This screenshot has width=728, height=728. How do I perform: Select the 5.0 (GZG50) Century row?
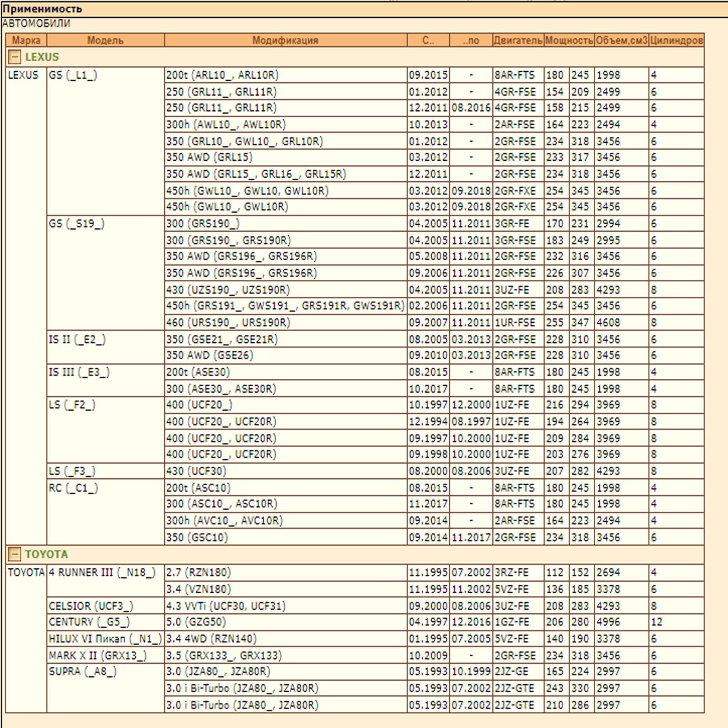[196, 622]
